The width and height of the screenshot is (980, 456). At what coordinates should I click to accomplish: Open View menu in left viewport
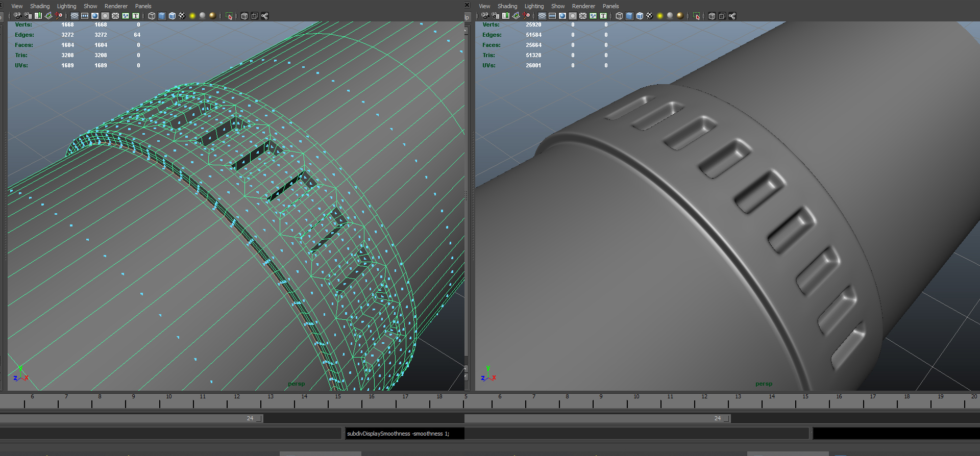tap(17, 6)
